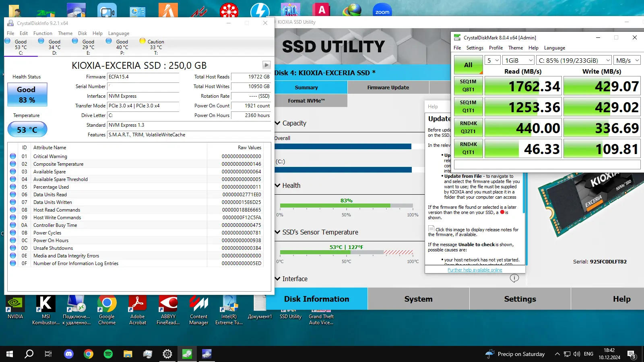Open Settings menu in CrystalDiskMark
The width and height of the screenshot is (644, 362).
475,48
